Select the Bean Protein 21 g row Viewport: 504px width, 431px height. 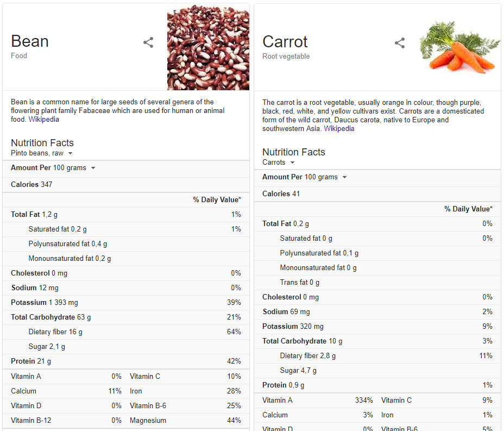(126, 361)
